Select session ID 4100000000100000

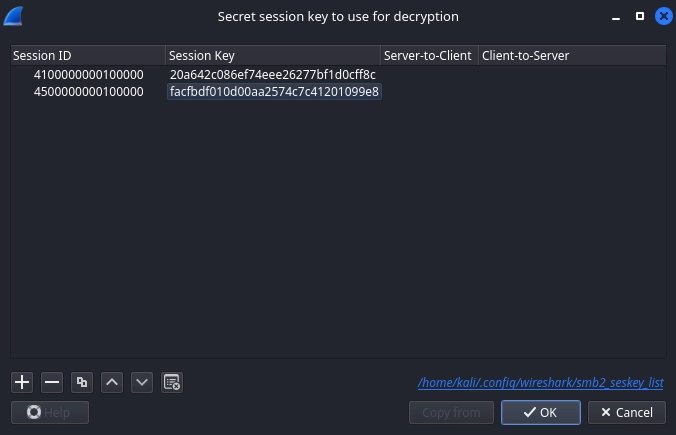89,75
